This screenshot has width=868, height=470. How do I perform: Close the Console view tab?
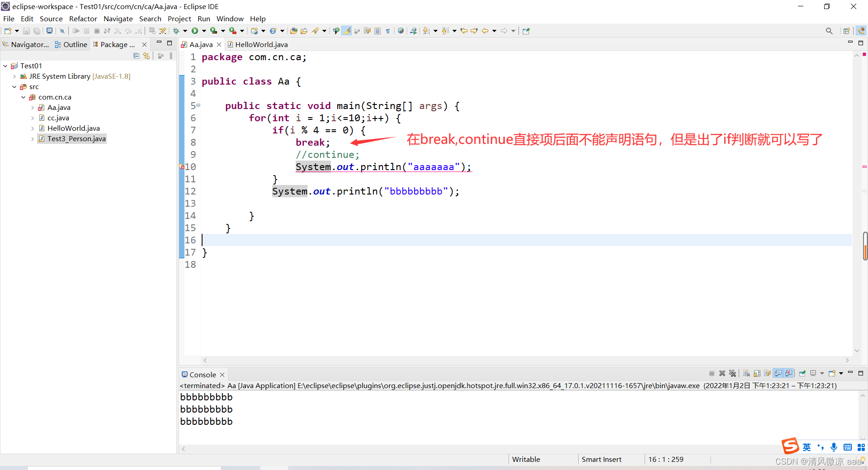tap(222, 375)
